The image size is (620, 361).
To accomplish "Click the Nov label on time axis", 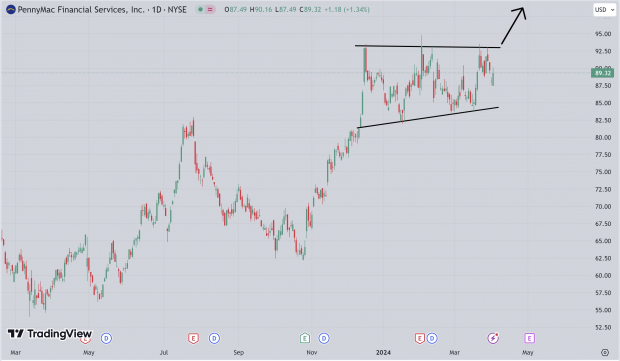I will pos(312,352).
